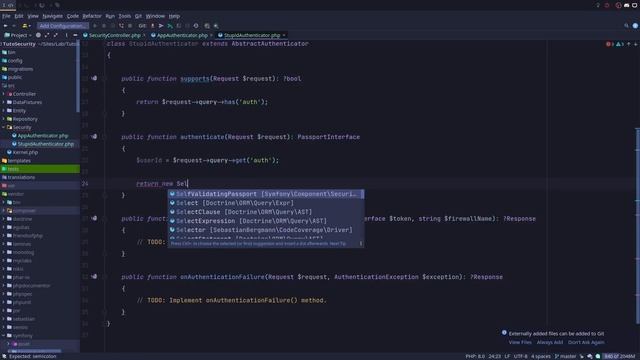Open the Git menu
The width and height of the screenshot is (640, 360).
click(x=138, y=16)
